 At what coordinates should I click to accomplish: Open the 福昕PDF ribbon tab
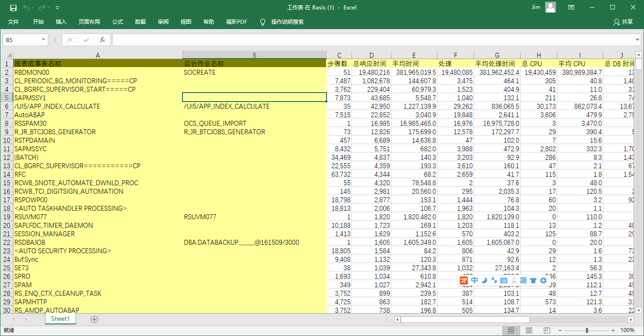237,22
